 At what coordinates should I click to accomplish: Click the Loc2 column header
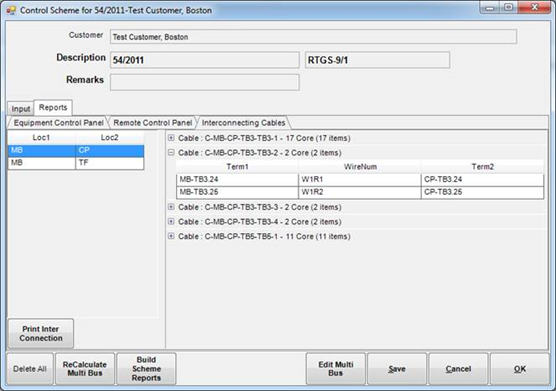[x=110, y=138]
